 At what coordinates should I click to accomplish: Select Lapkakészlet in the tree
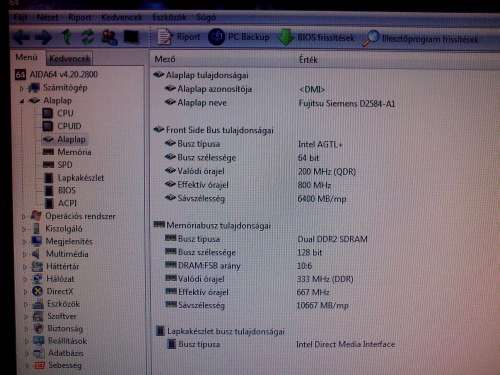pyautogui.click(x=81, y=178)
